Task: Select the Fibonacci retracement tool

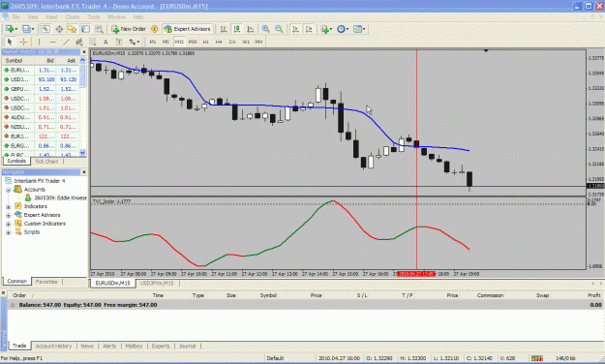Action: pos(93,42)
